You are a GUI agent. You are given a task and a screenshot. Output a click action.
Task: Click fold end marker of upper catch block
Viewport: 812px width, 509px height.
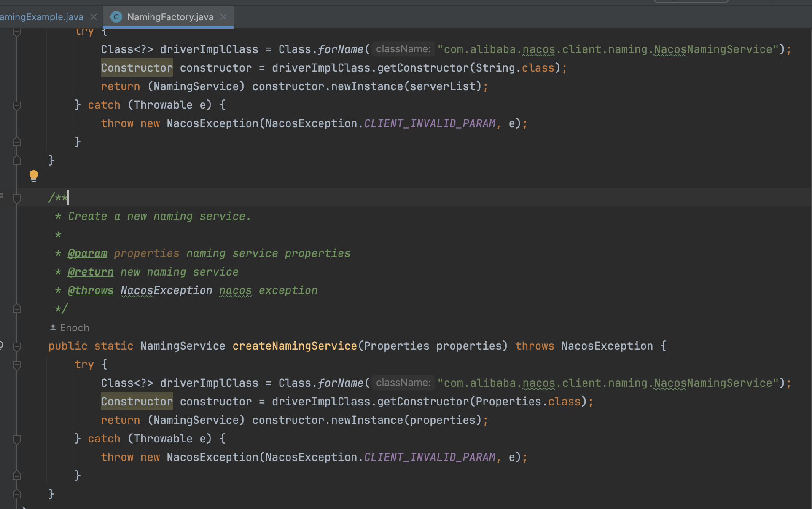click(x=17, y=142)
